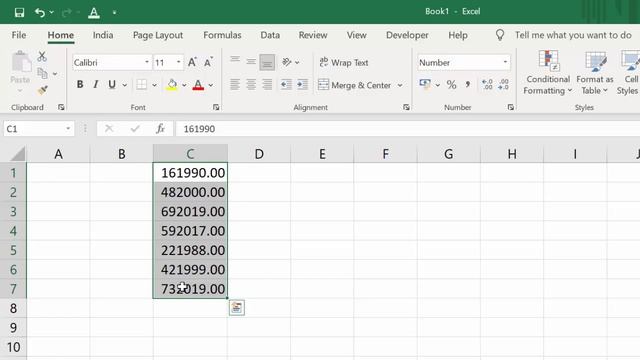
Task: Open the font color dropdown arrow
Action: (x=211, y=85)
